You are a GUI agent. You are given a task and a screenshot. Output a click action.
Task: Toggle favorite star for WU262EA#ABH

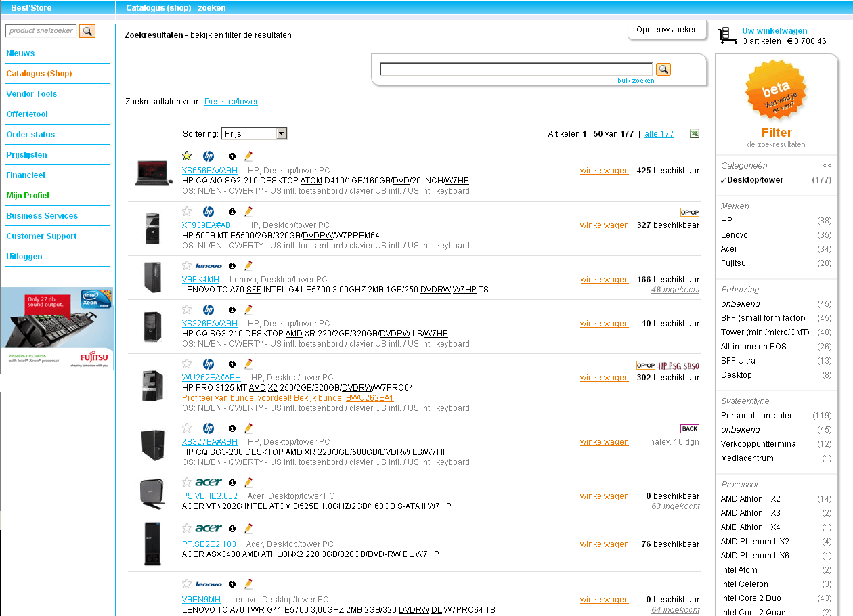tap(187, 364)
